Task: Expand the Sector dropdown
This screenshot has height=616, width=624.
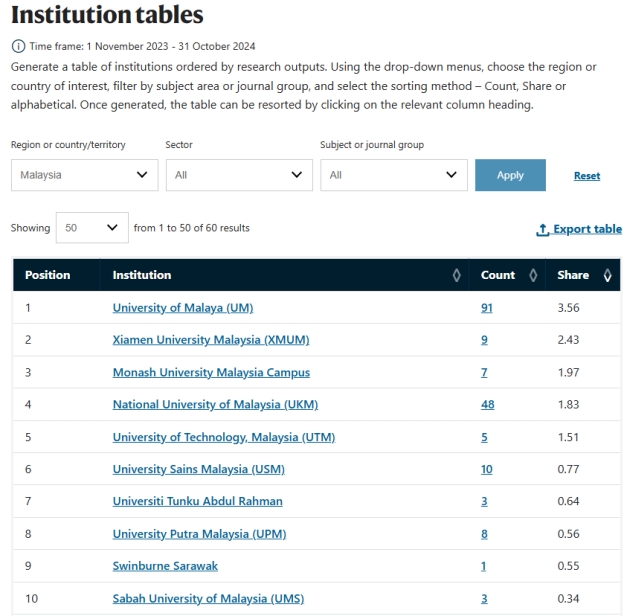Action: pyautogui.click(x=238, y=175)
